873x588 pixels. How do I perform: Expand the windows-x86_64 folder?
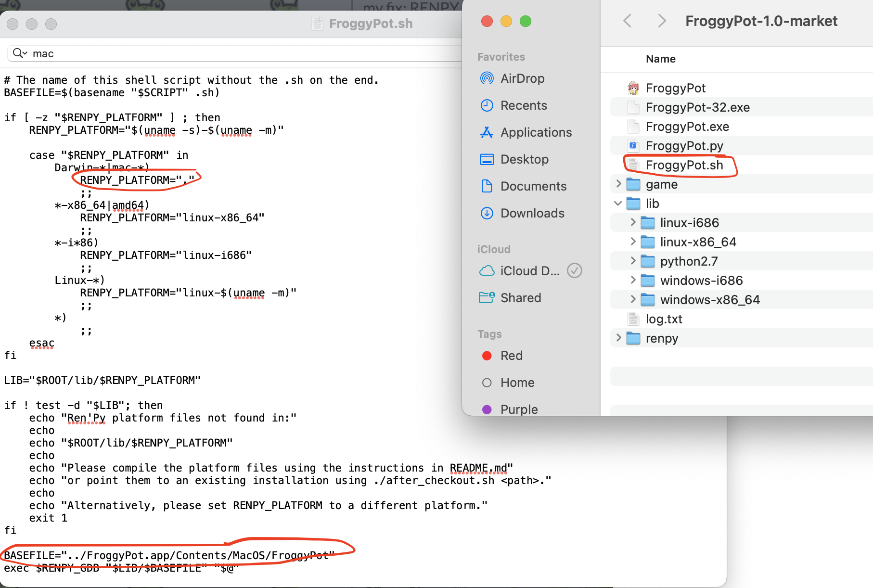click(633, 300)
